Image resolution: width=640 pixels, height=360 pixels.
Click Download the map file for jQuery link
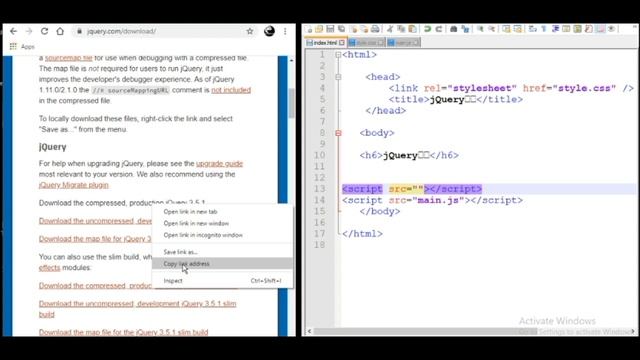[x=95, y=239]
